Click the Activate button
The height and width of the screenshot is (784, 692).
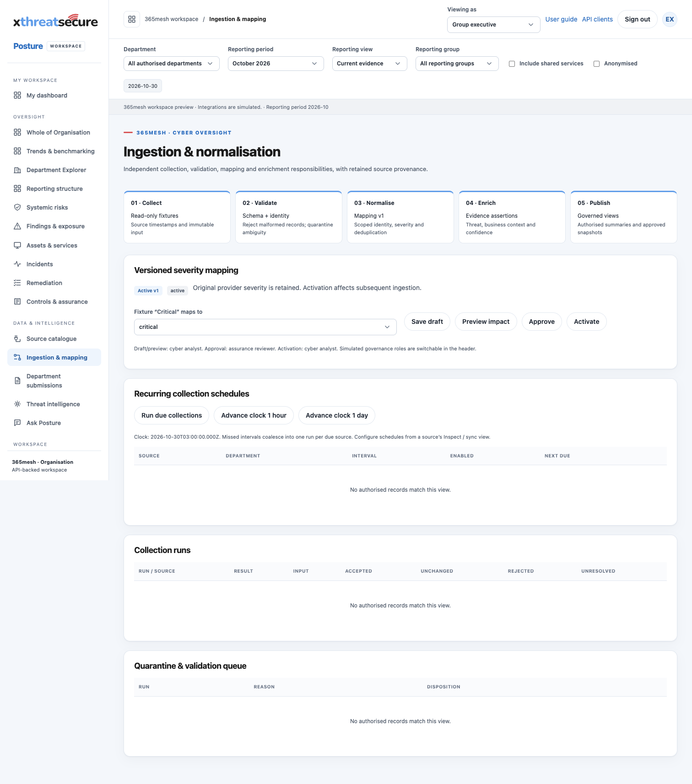(587, 322)
